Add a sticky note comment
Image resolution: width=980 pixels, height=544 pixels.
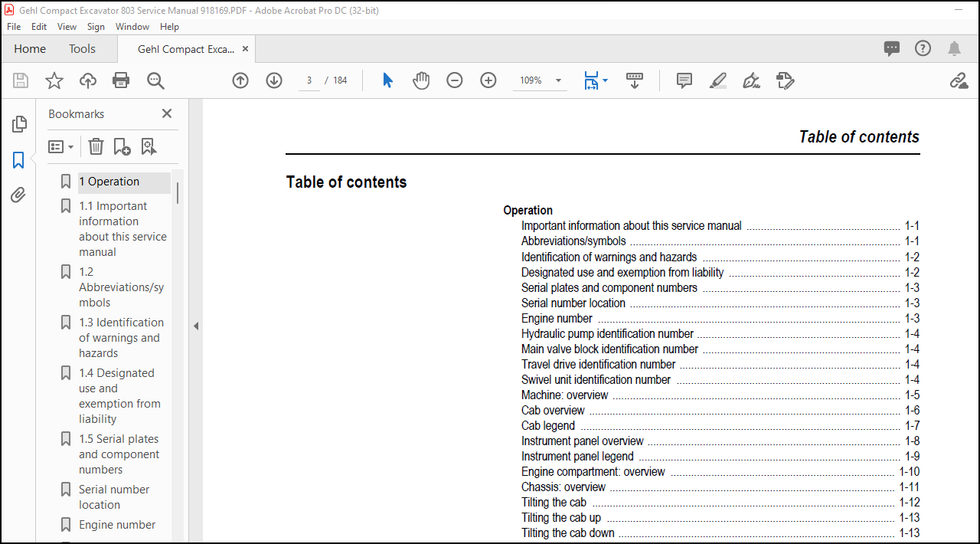pyautogui.click(x=684, y=80)
